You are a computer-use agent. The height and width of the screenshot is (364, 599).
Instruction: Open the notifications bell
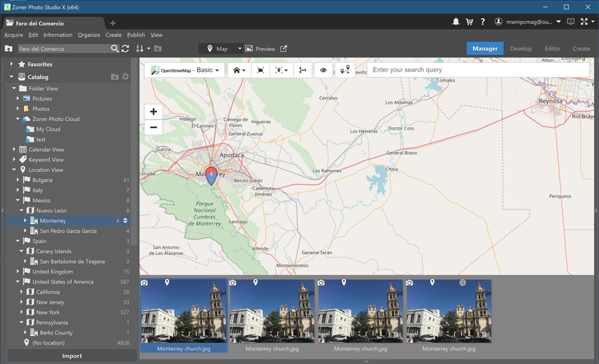pyautogui.click(x=456, y=22)
